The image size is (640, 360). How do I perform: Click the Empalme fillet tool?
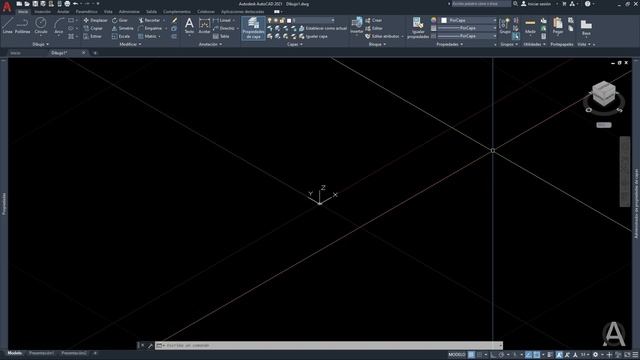click(x=150, y=28)
